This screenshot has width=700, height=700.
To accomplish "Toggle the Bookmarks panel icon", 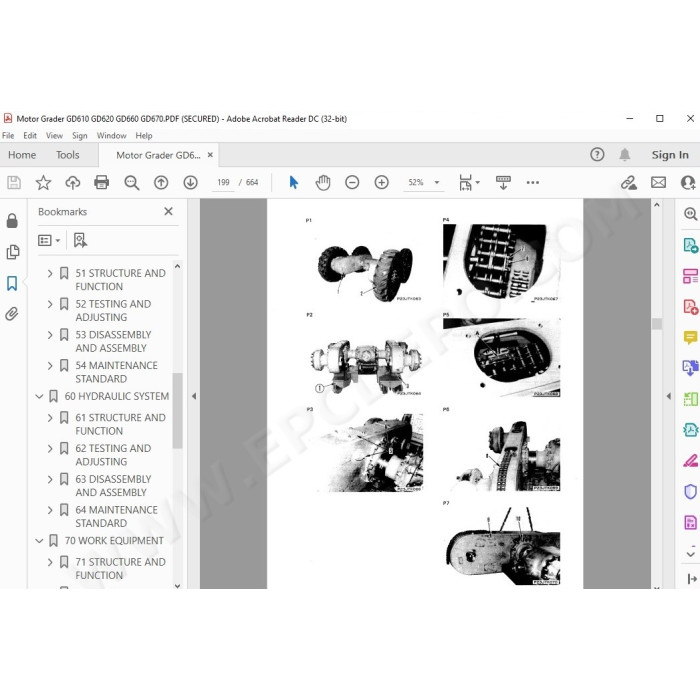I will [12, 283].
